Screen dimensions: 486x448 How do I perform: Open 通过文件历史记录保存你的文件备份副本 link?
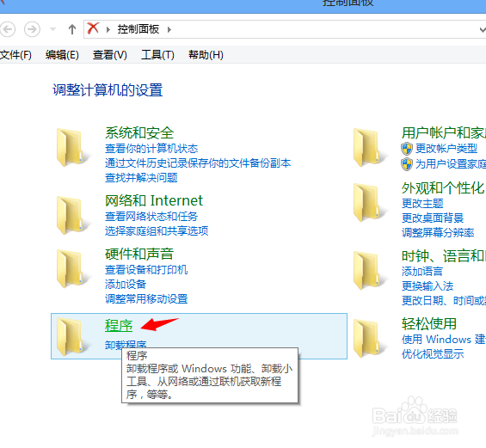tap(198, 163)
